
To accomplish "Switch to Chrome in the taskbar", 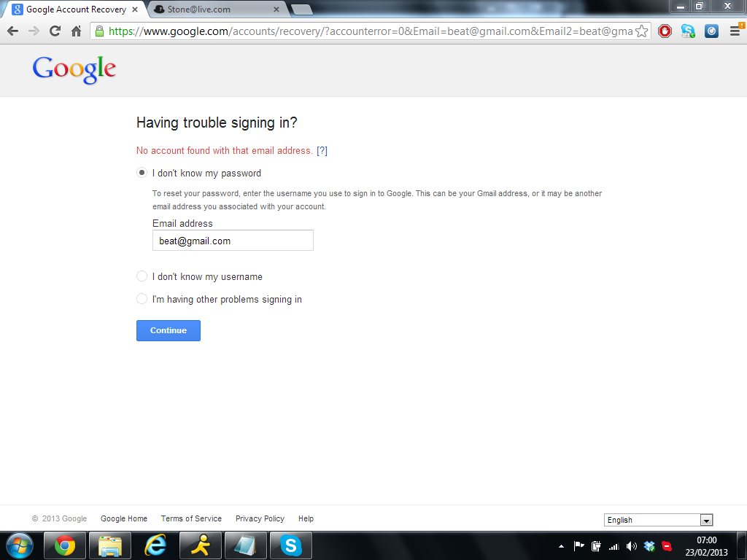I will pos(65,545).
